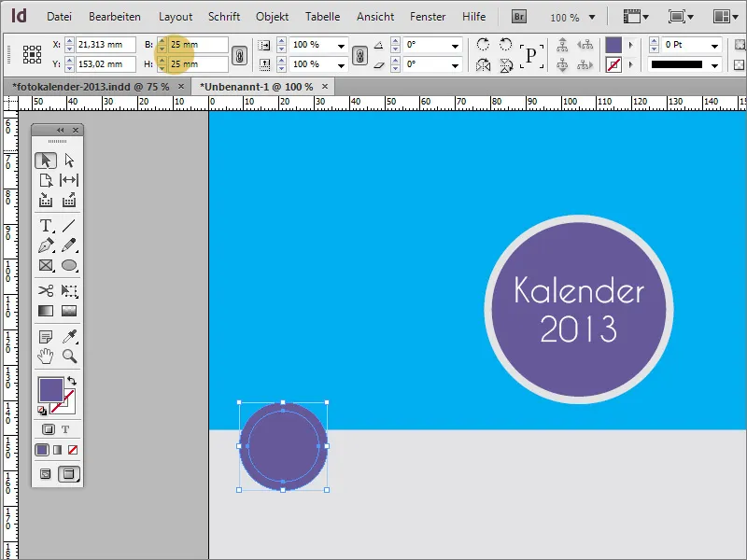Select the Content Placer tool

[x=69, y=200]
